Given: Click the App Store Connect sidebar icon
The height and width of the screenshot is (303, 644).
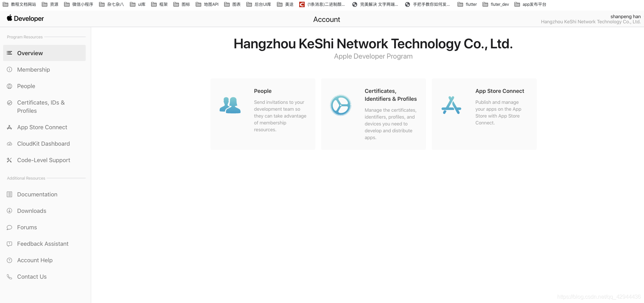Looking at the screenshot, I should 10,127.
